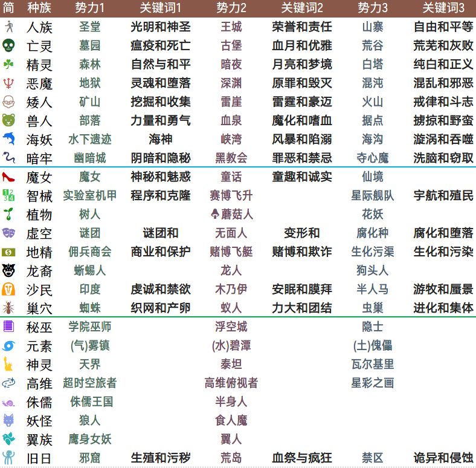The width and height of the screenshot is (476, 468).
Task: Click the bearded face icon beside 矮人
Action: 8,102
